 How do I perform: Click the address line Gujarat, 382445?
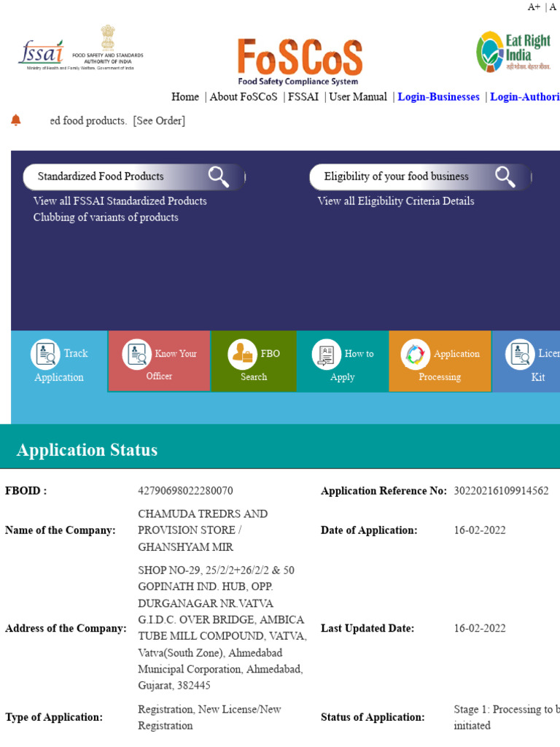click(x=174, y=686)
